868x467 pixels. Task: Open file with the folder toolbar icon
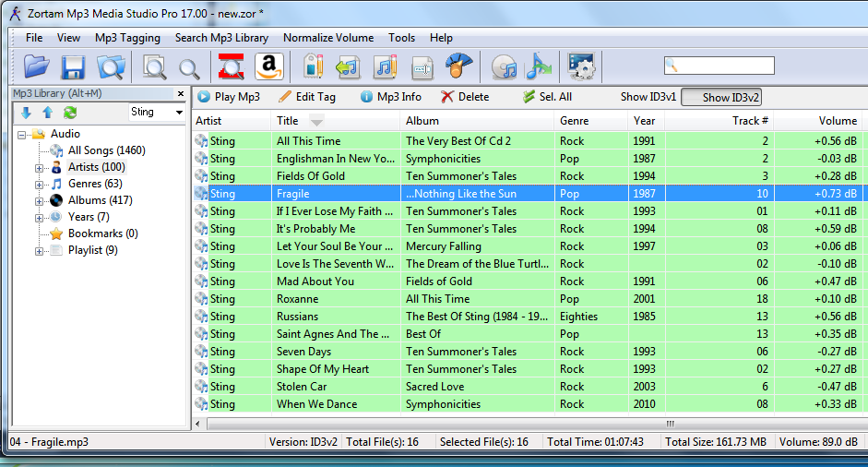[37, 66]
